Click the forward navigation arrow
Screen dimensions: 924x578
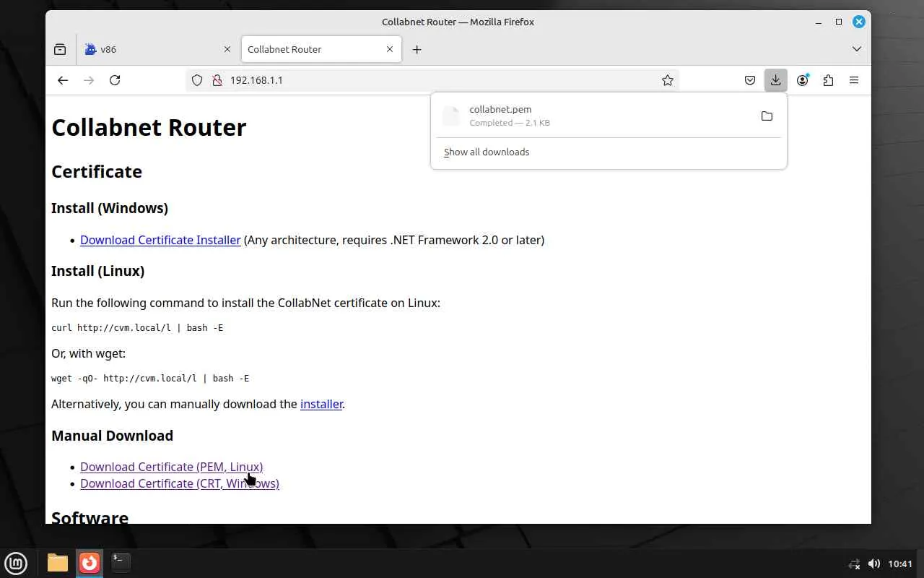tap(89, 80)
